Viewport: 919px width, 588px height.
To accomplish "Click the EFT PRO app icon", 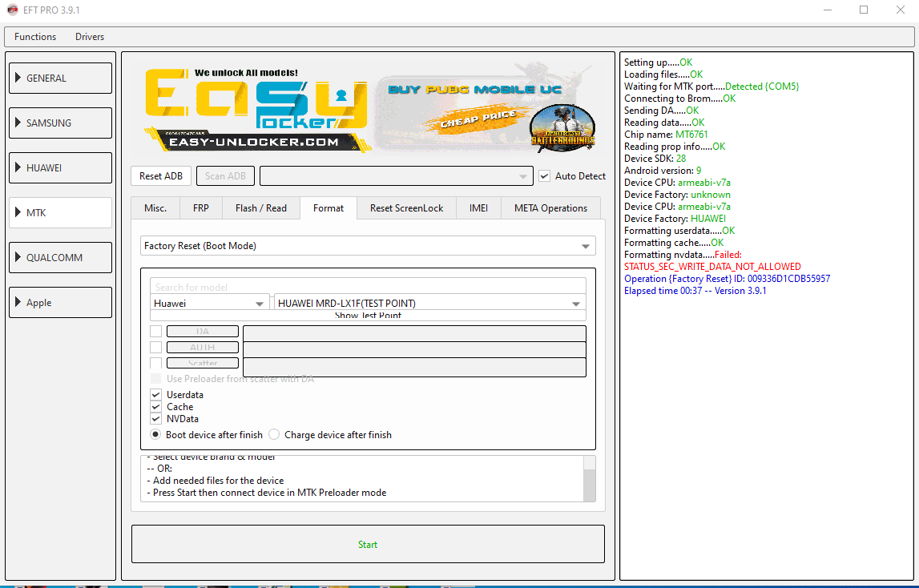I will [x=12, y=10].
